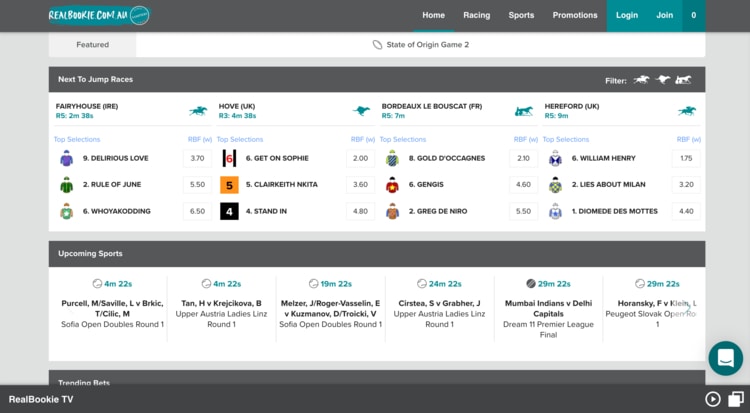Filter races by harness racing icon

pyautogui.click(x=683, y=79)
